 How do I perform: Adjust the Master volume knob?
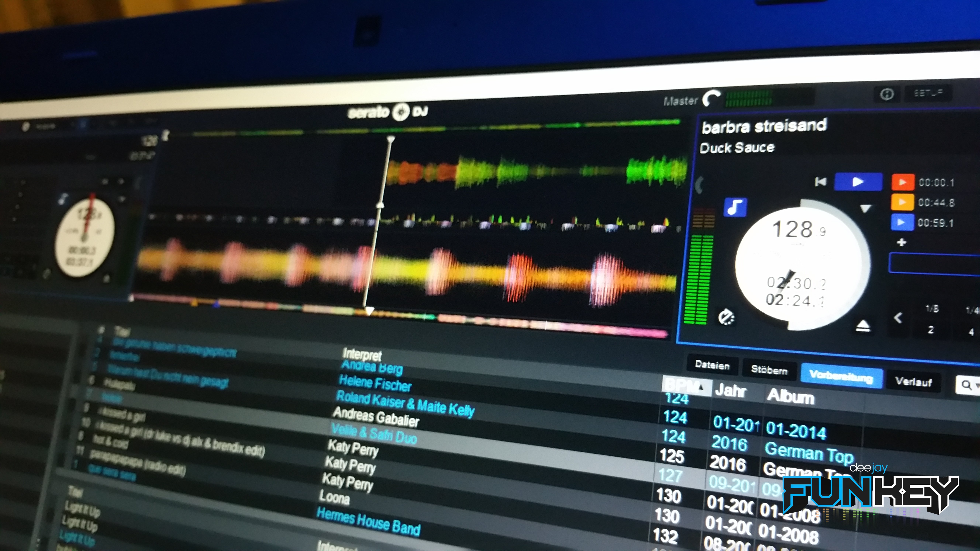point(711,99)
